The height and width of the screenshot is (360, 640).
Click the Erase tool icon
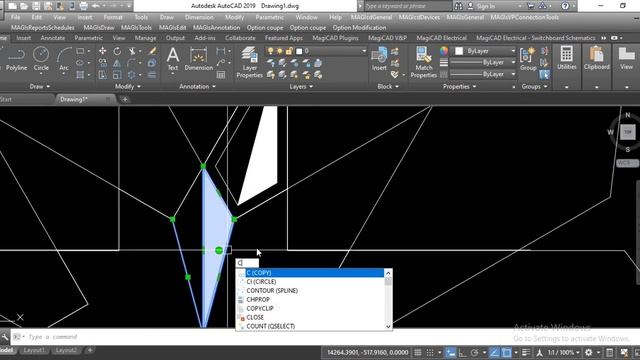pyautogui.click(x=152, y=51)
